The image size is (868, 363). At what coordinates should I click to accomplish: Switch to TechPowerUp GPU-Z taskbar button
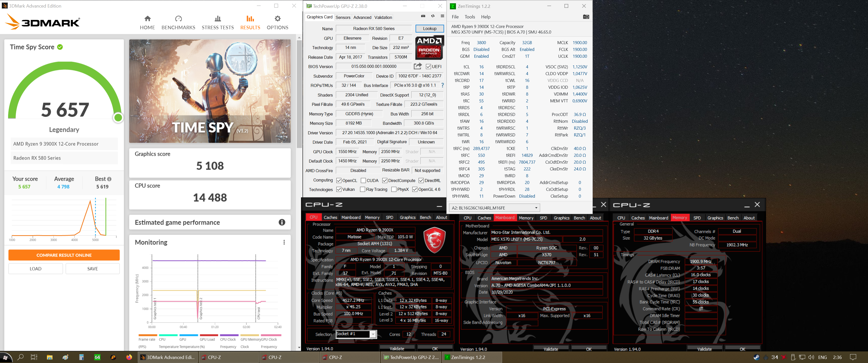click(411, 357)
